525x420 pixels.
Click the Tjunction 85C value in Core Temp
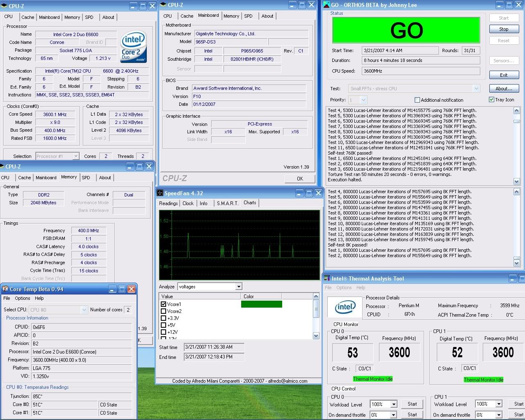82,396
